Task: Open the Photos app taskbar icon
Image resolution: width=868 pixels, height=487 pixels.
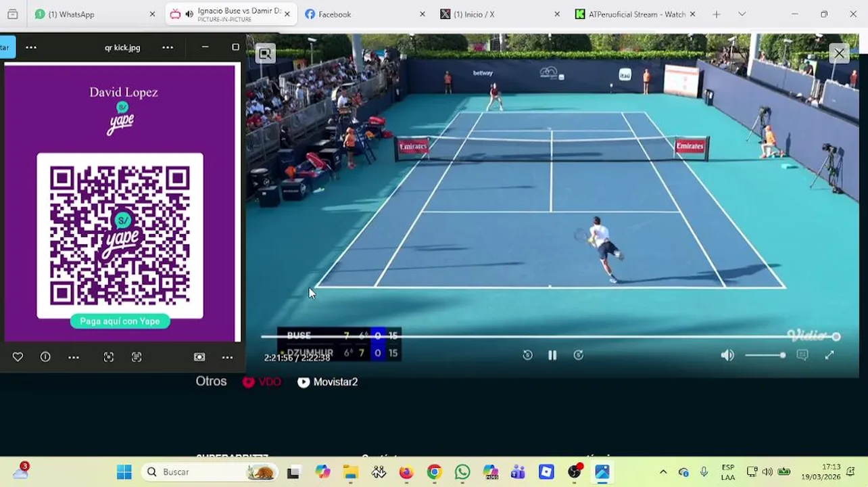Action: (602, 472)
